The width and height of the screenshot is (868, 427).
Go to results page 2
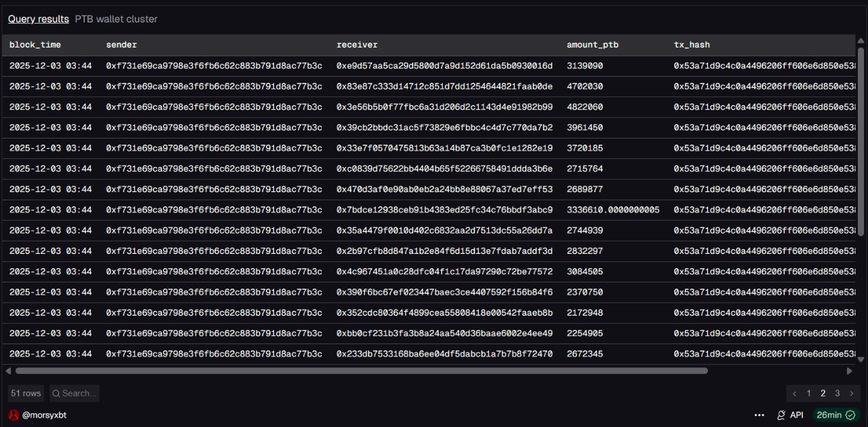pyautogui.click(x=823, y=393)
